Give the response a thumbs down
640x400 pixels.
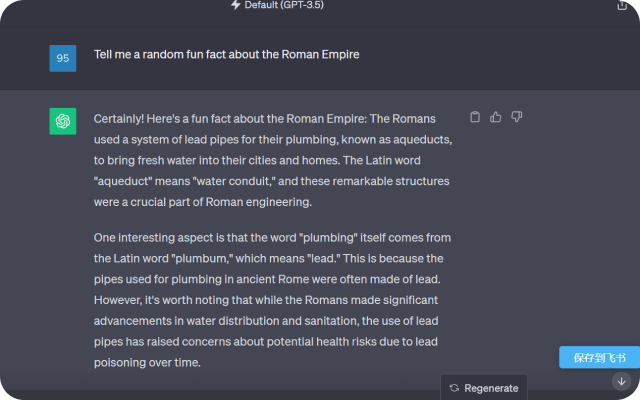(517, 117)
